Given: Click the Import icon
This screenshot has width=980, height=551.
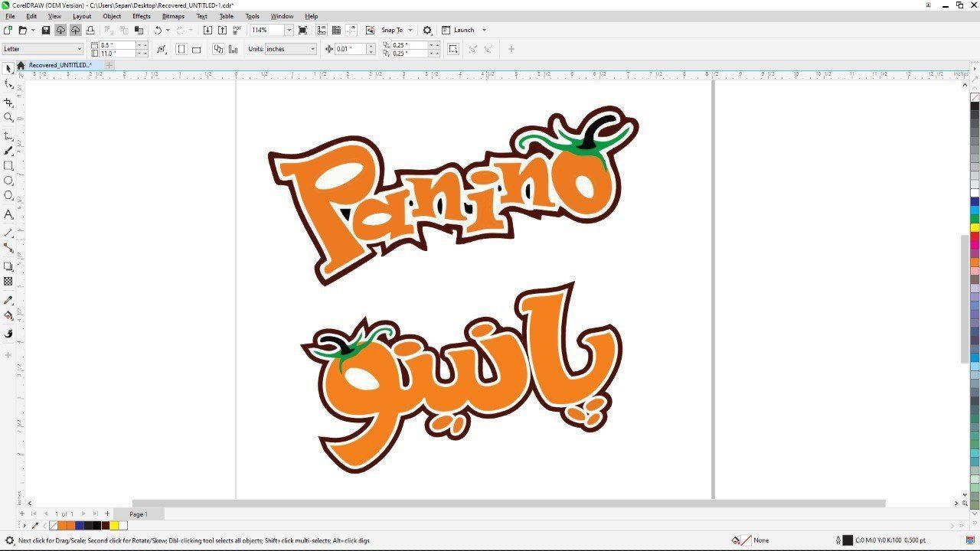Looking at the screenshot, I should click(x=207, y=30).
